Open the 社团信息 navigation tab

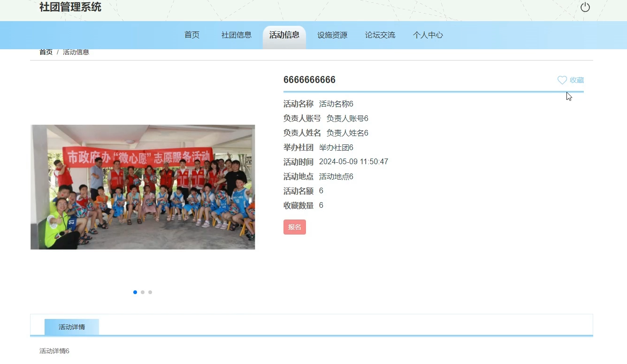[x=237, y=35]
